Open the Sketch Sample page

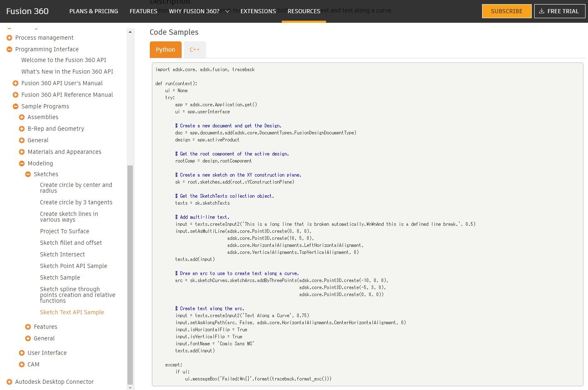click(x=60, y=278)
